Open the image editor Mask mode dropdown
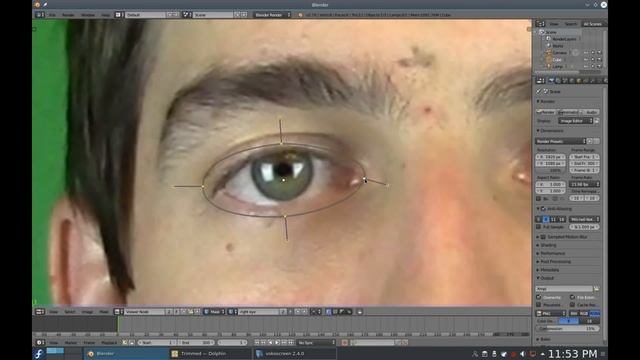This screenshot has height=360, width=640. pyautogui.click(x=214, y=312)
